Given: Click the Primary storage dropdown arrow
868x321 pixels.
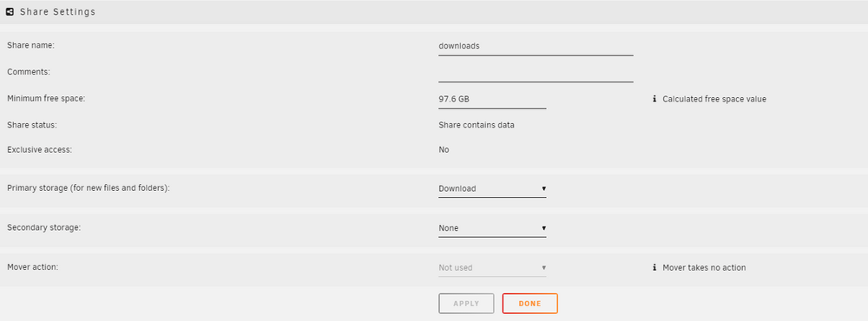Looking at the screenshot, I should coord(543,189).
